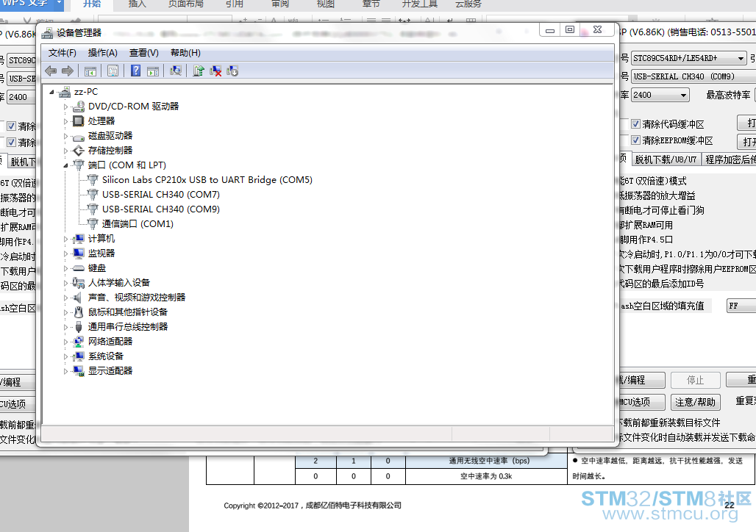The image size is (756, 532).
Task: Click the USB-SERIAL CH340 (COM9) port field in STC-ISP
Action: pyautogui.click(x=693, y=76)
